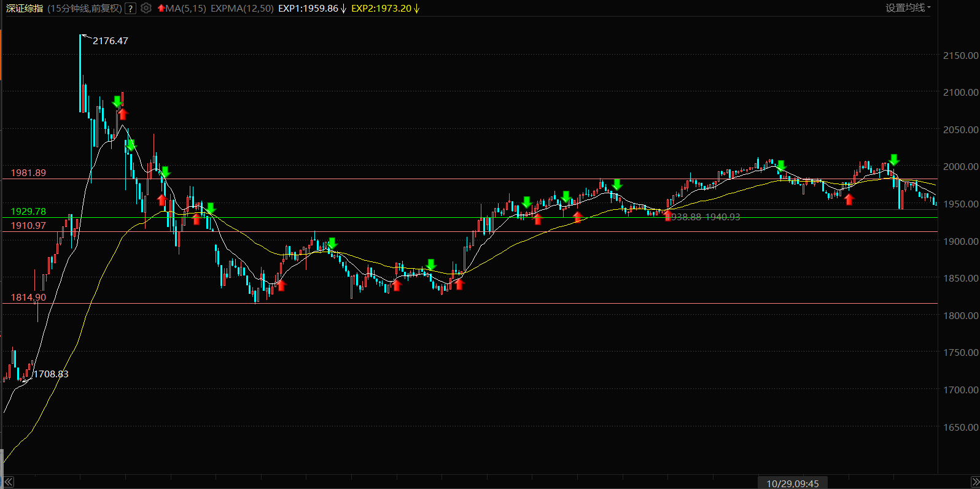This screenshot has width=980, height=489.
Task: Select the 1981.89 horizontal line label
Action: pyautogui.click(x=28, y=172)
